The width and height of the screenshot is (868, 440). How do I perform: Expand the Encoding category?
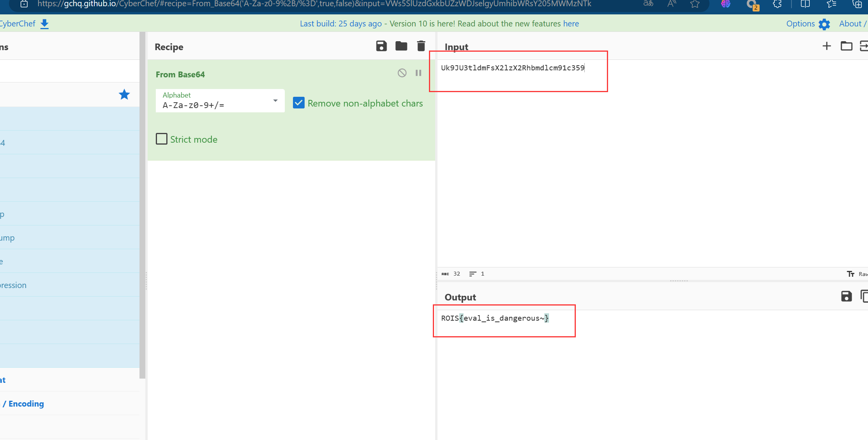(x=26, y=403)
